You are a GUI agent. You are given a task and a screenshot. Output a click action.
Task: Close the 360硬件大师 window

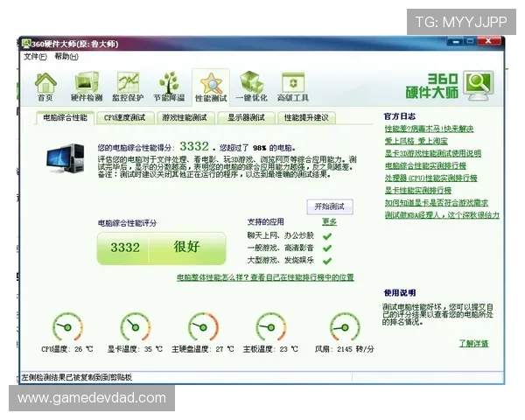488,41
